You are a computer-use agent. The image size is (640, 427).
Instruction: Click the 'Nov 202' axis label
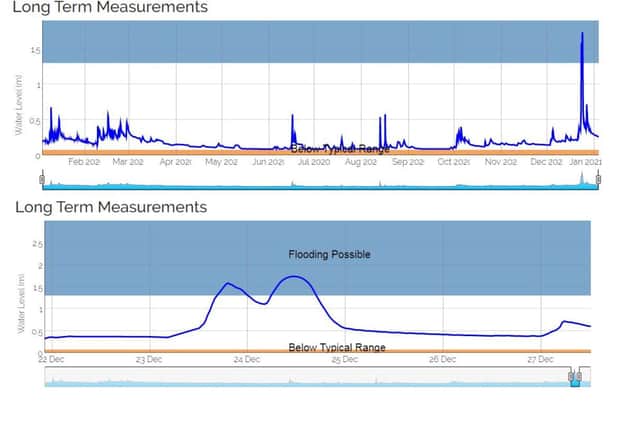[x=501, y=162]
